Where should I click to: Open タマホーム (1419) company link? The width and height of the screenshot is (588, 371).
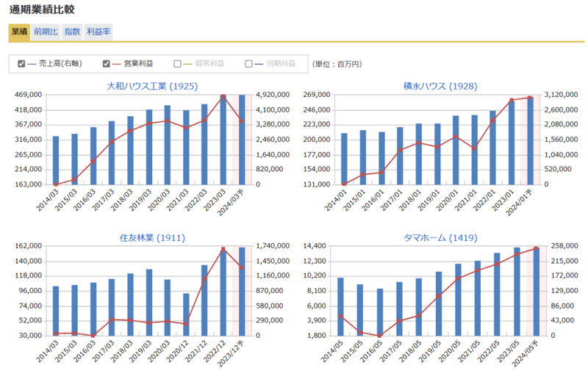tap(440, 238)
